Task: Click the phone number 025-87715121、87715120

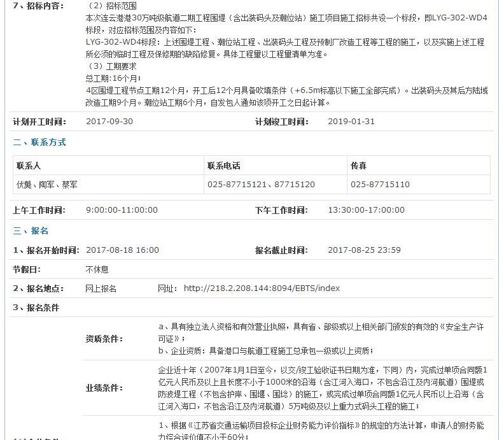Action: click(261, 185)
